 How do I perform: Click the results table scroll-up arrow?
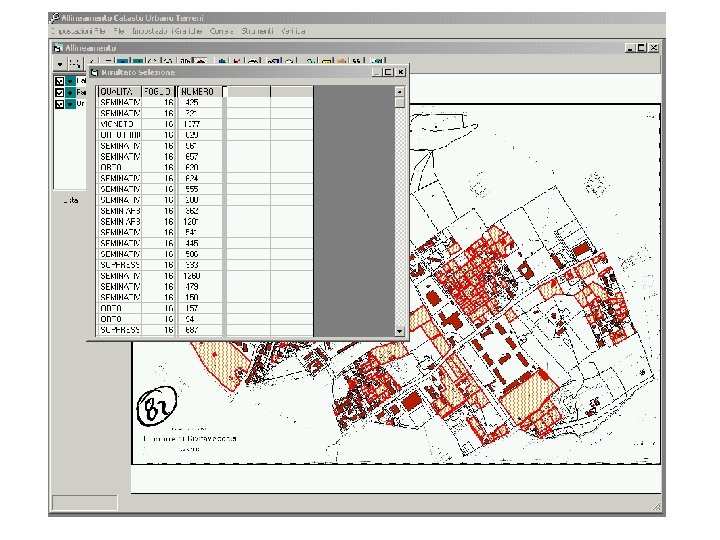click(x=399, y=91)
